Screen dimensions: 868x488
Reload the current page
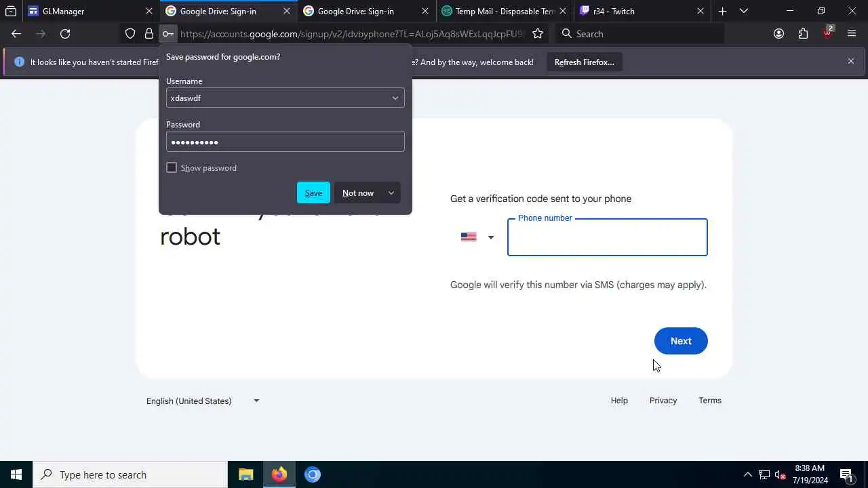[x=65, y=34]
